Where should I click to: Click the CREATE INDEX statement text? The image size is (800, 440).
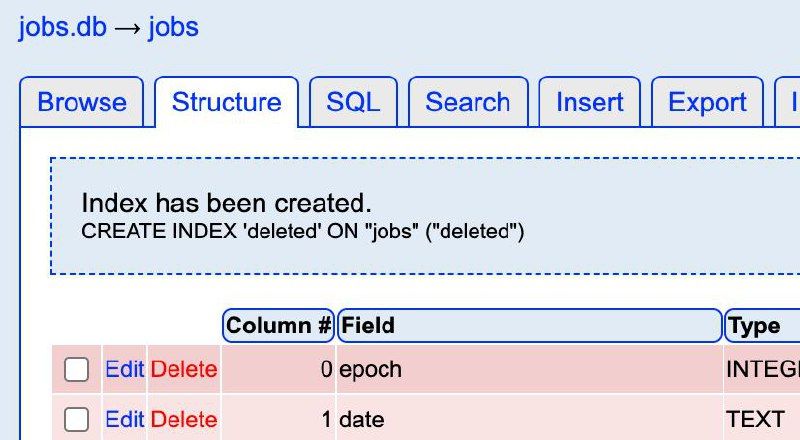[x=302, y=232]
